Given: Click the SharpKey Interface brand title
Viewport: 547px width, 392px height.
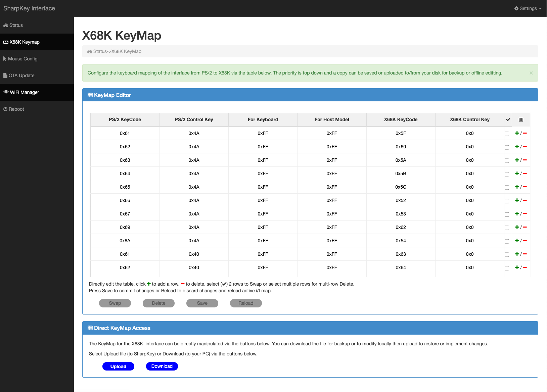Looking at the screenshot, I should point(29,8).
